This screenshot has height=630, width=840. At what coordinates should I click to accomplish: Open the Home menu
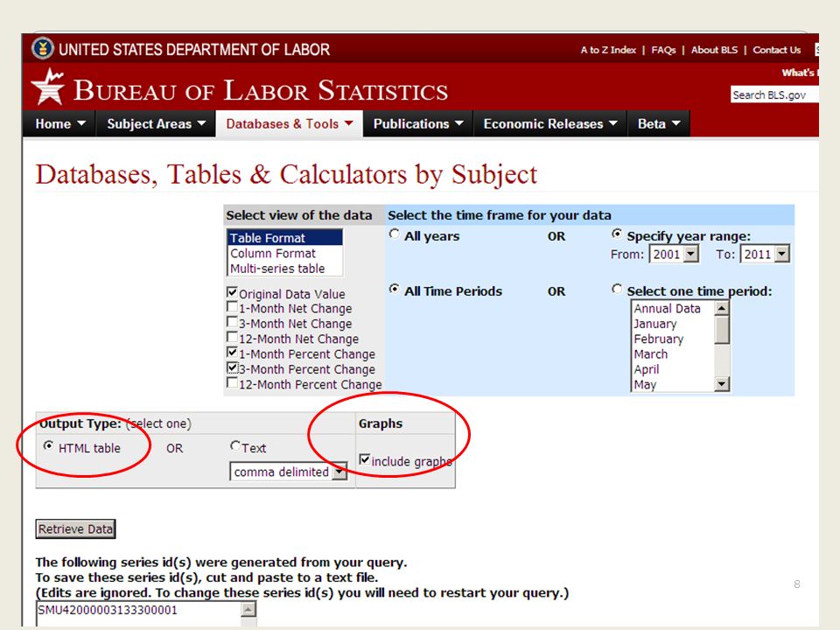[59, 123]
